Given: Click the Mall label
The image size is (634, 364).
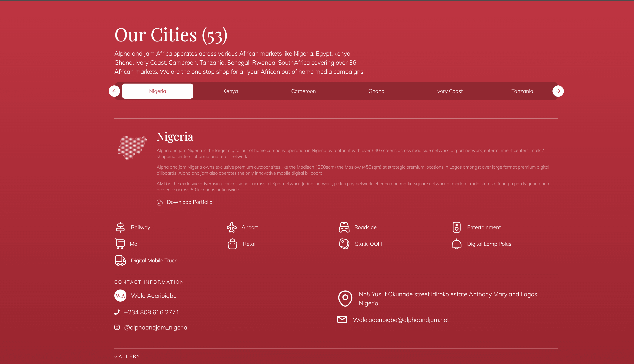Looking at the screenshot, I should (135, 244).
